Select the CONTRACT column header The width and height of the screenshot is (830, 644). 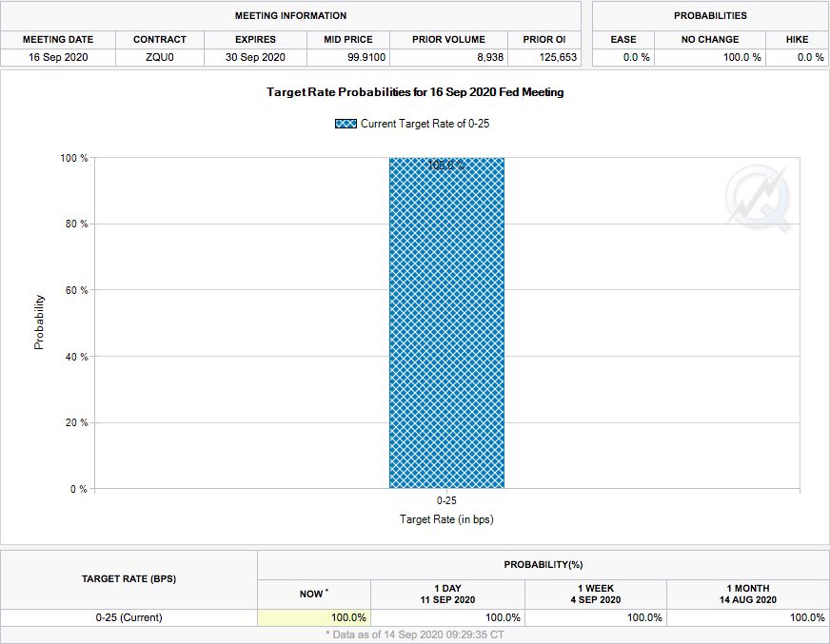point(160,40)
